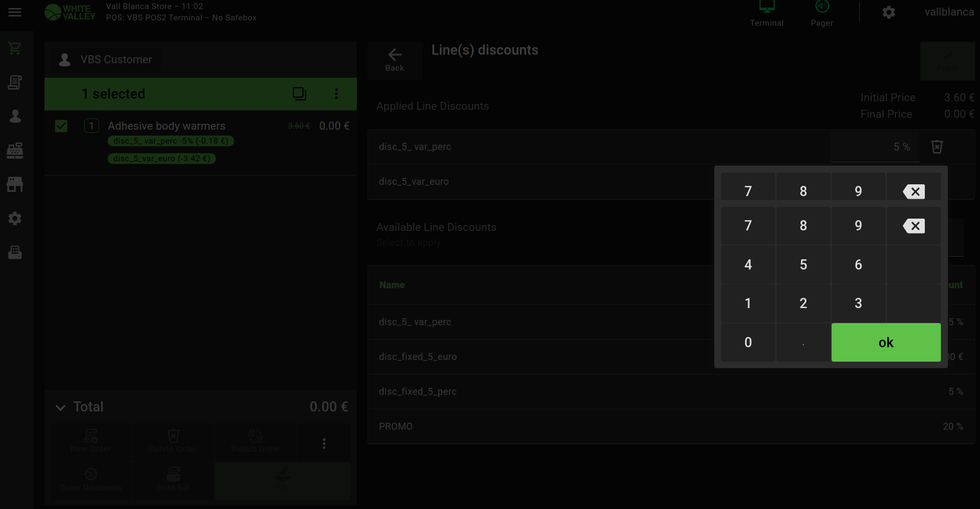Click the Print Bill button
980x509 pixels.
(173, 481)
